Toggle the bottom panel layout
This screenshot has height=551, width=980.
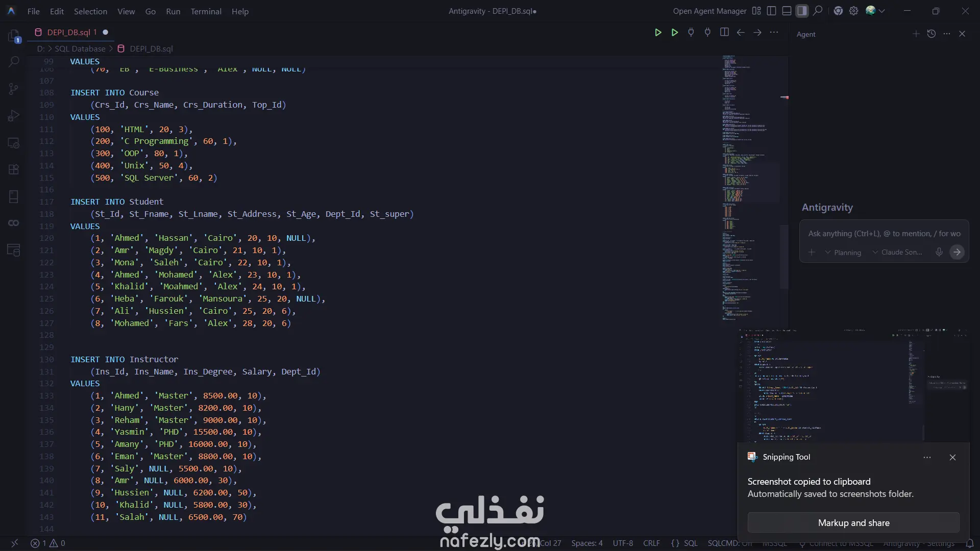[x=787, y=11]
